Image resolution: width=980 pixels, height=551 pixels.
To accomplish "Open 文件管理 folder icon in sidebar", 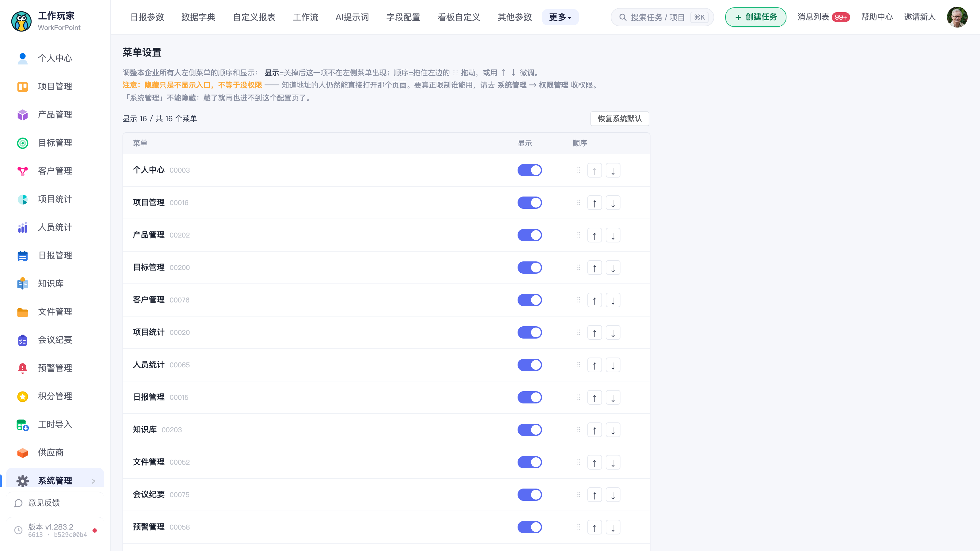I will click(22, 312).
